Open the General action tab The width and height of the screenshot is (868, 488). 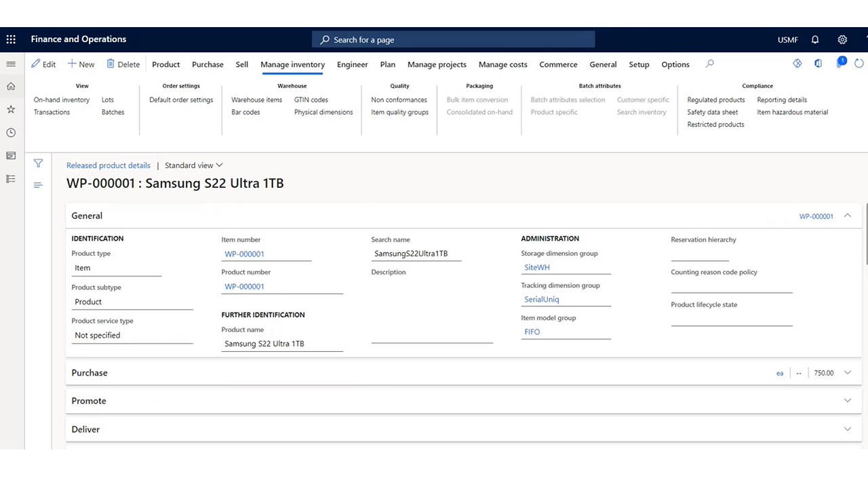coord(603,64)
